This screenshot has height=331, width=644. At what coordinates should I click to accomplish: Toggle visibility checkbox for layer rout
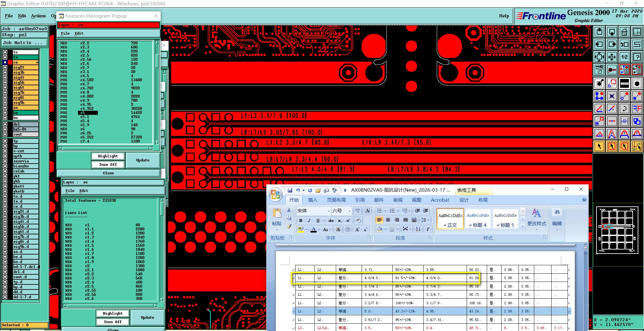click(5, 134)
